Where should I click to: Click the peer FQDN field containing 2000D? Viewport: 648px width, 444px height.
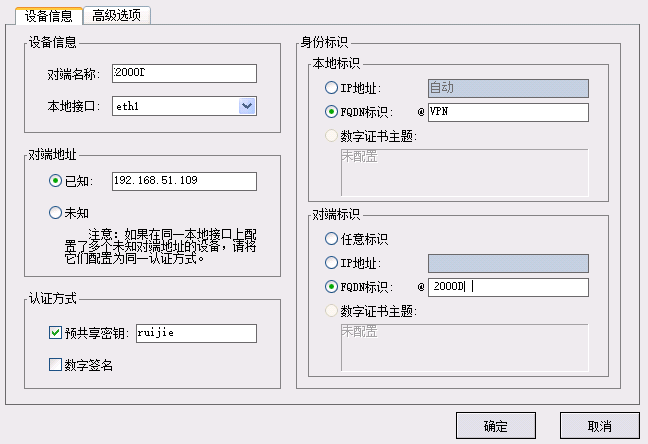pyautogui.click(x=508, y=287)
